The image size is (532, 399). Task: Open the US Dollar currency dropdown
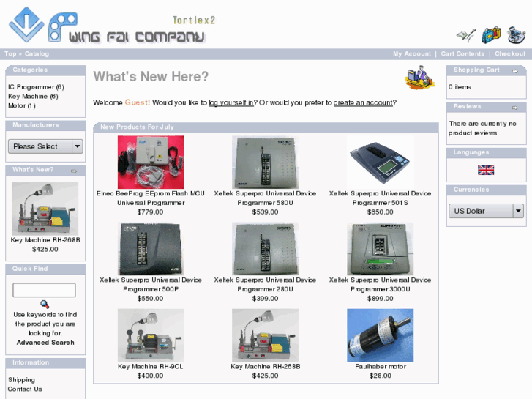[x=486, y=211]
